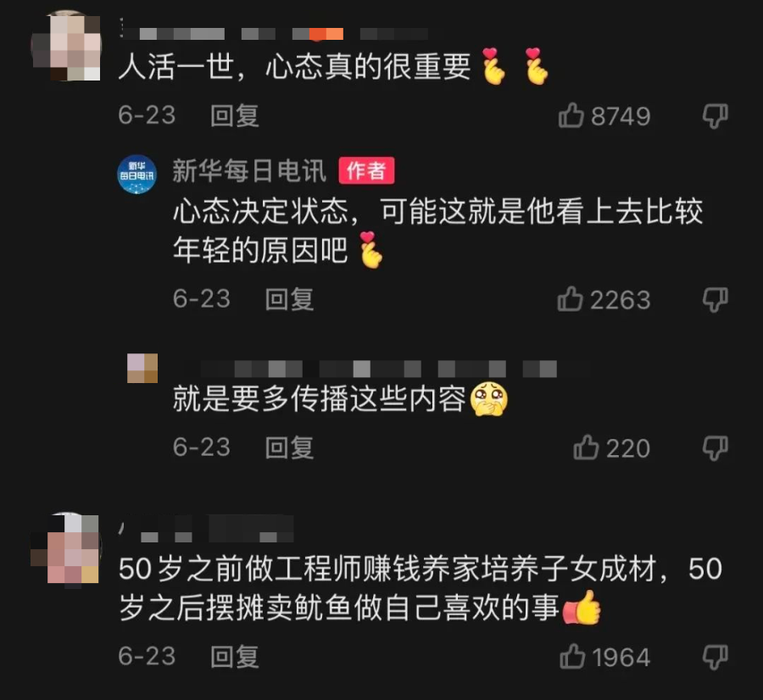Reply to the 人活一世 top comment
The image size is (763, 700).
click(235, 116)
